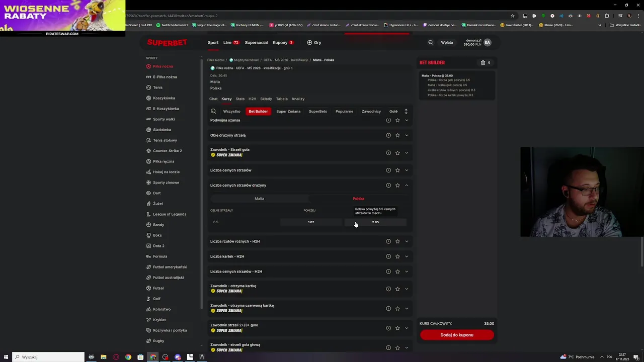Image resolution: width=644 pixels, height=362 pixels.
Task: Click info icon for Zawodnik strzeli 2+/3+ gole
Action: (388, 328)
